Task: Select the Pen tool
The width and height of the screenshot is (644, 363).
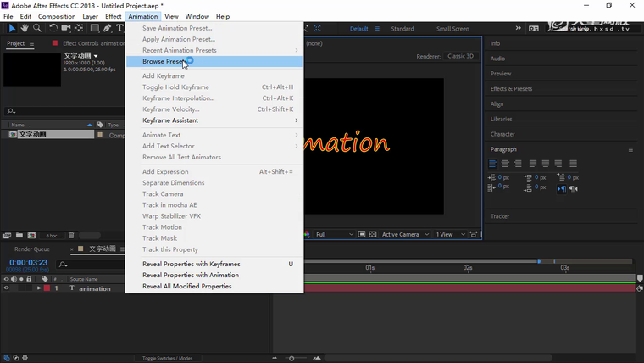Action: [x=107, y=28]
